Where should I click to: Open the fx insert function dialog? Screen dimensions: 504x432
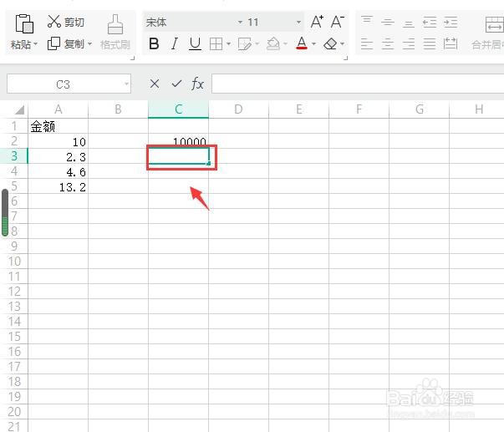pyautogui.click(x=197, y=84)
